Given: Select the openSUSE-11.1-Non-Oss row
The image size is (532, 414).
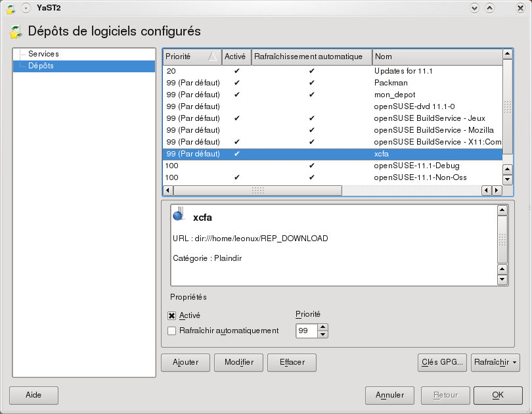Looking at the screenshot, I should tap(332, 177).
